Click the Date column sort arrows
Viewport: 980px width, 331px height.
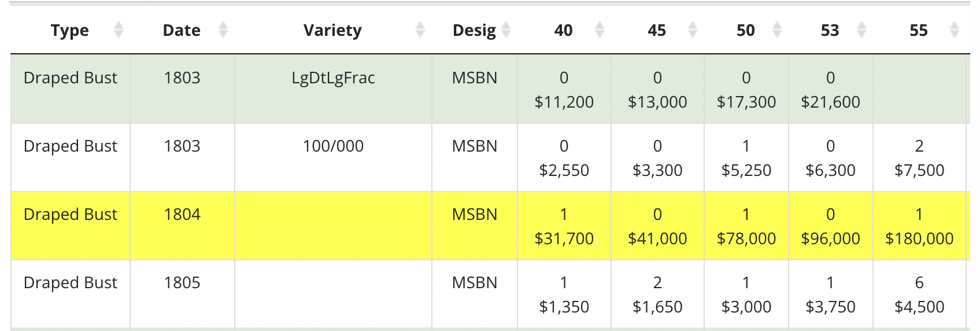[223, 30]
